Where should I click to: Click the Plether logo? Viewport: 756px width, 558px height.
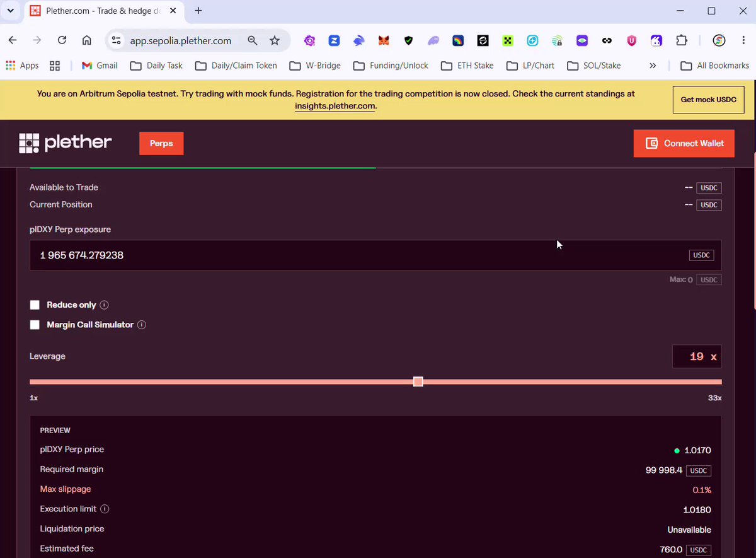coord(66,143)
